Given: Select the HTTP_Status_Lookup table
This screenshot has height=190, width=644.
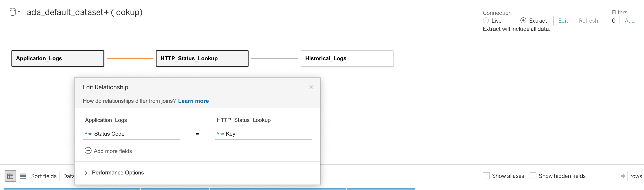Looking at the screenshot, I should pos(202,59).
